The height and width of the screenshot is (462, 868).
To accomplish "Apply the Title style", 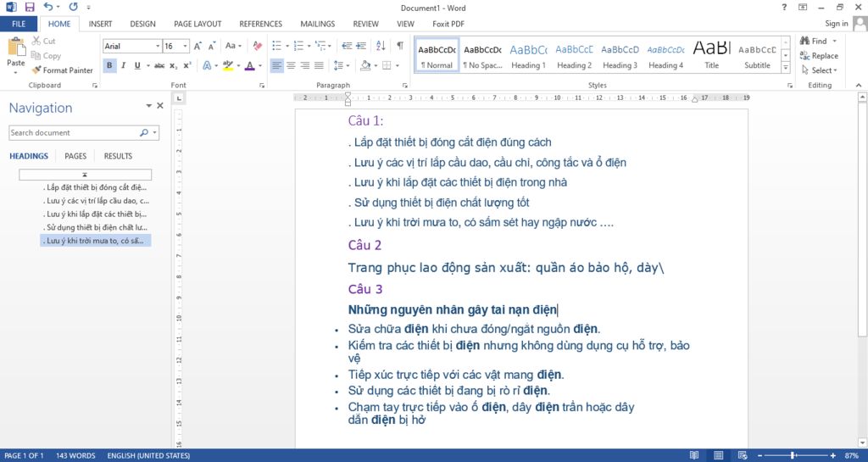I will tap(712, 55).
